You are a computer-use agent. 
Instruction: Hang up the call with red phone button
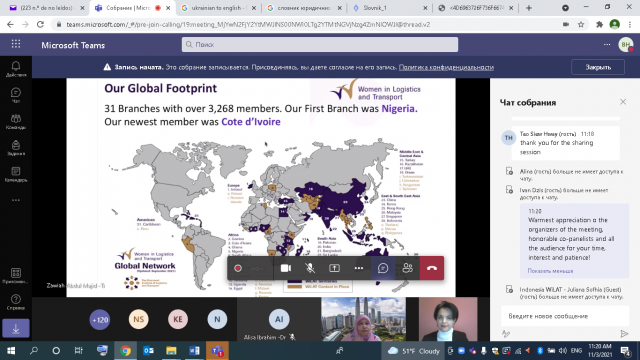431,268
